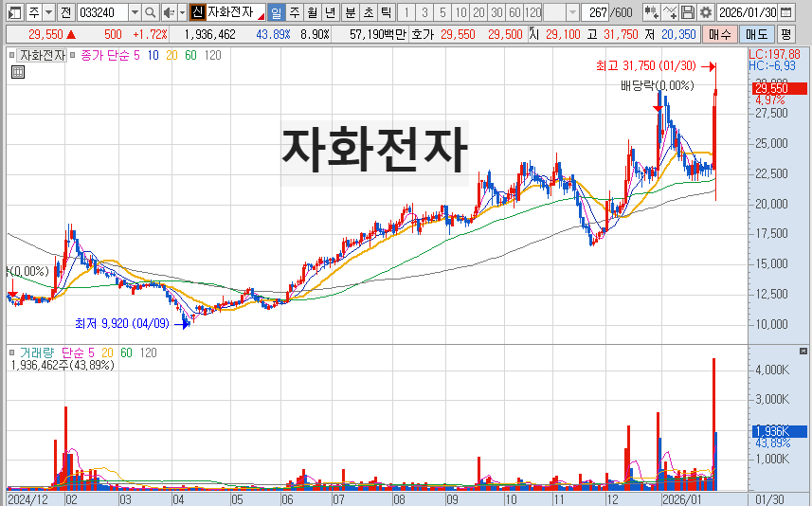Click the 전 button next to stock code

click(x=65, y=12)
